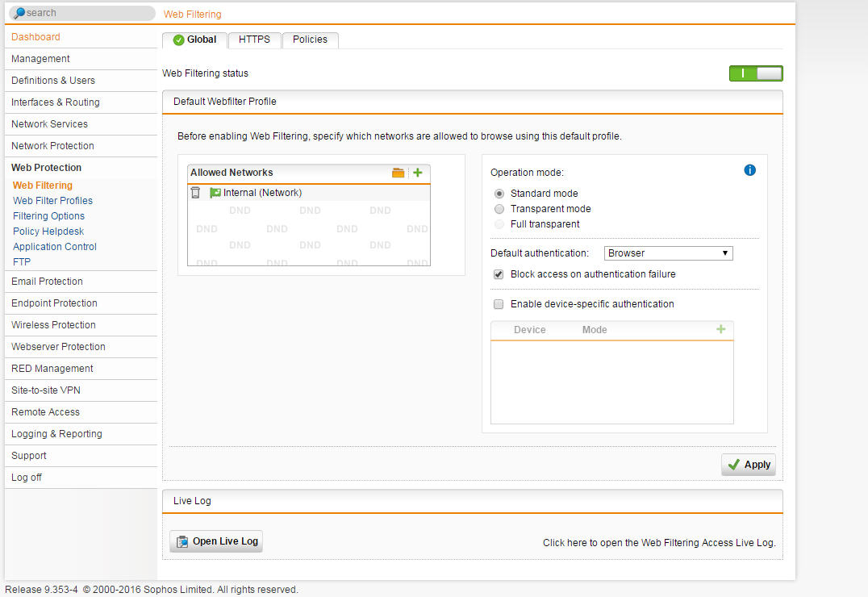The height and width of the screenshot is (597, 868).
Task: Toggle the Web Filtering status switch
Action: point(756,73)
